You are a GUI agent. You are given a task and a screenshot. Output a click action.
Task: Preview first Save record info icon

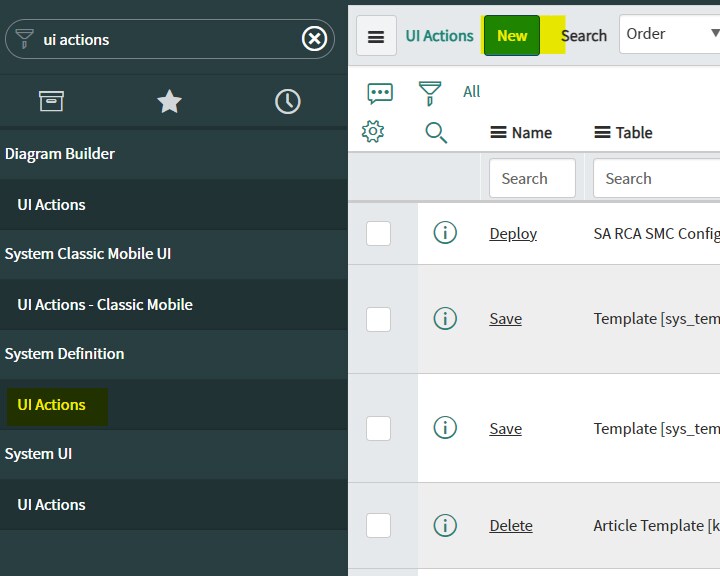(445, 318)
